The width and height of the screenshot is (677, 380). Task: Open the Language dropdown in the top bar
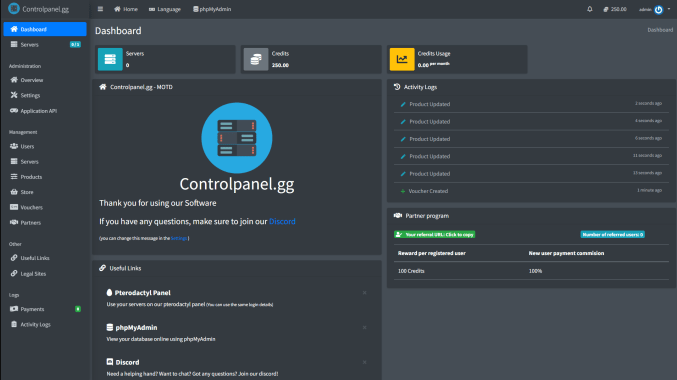coord(165,9)
